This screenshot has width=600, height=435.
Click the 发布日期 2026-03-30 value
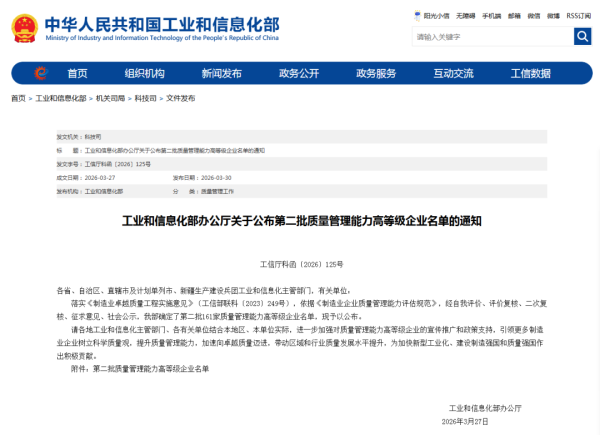216,178
